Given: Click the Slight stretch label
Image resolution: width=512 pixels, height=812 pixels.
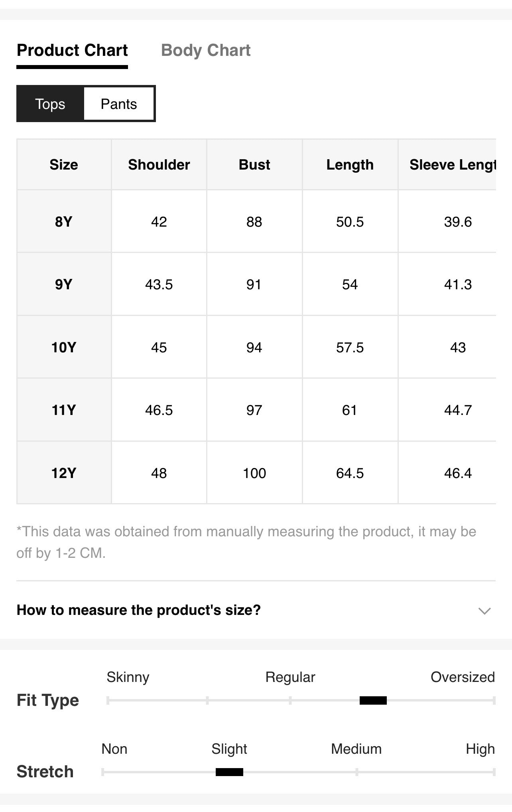Looking at the screenshot, I should [229, 749].
